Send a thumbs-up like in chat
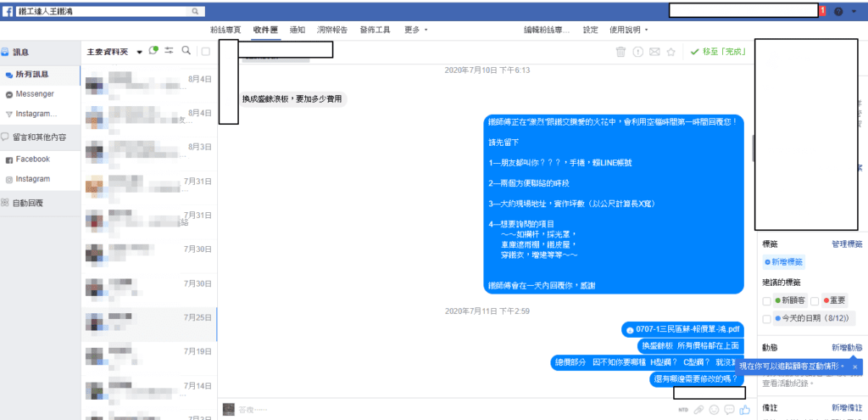868x420 pixels. 746,410
